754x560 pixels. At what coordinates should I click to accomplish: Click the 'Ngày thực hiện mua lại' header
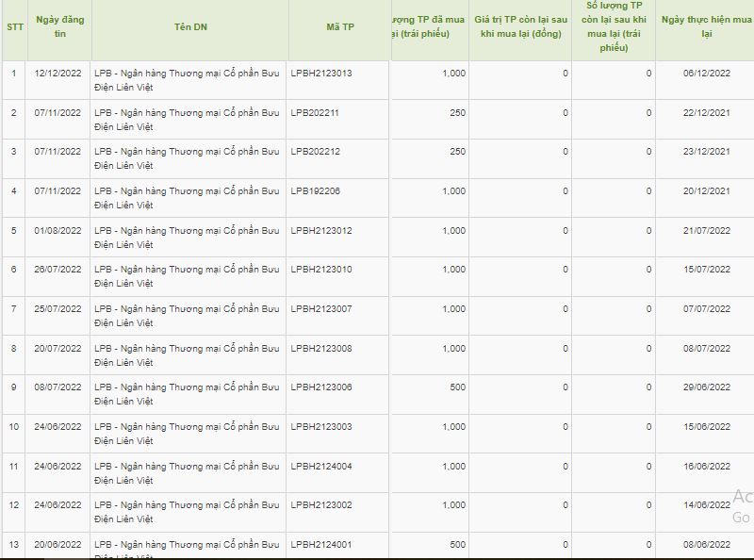(x=707, y=26)
